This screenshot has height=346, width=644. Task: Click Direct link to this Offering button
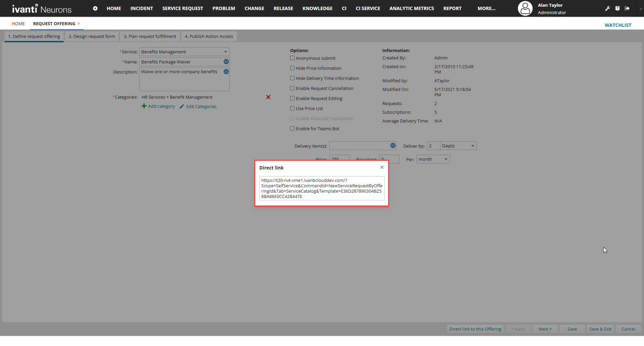475,329
